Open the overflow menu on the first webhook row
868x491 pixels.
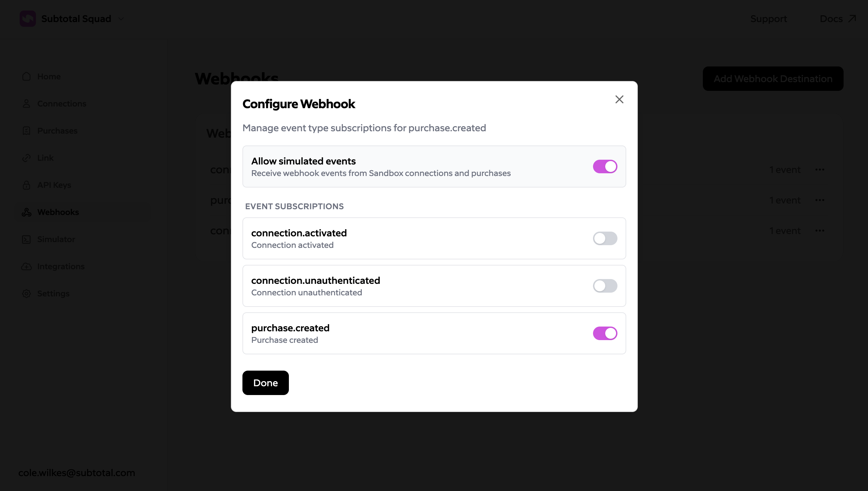820,170
